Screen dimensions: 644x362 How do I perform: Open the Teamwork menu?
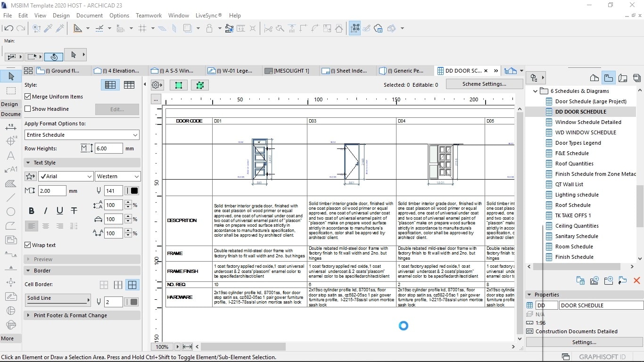click(x=149, y=15)
